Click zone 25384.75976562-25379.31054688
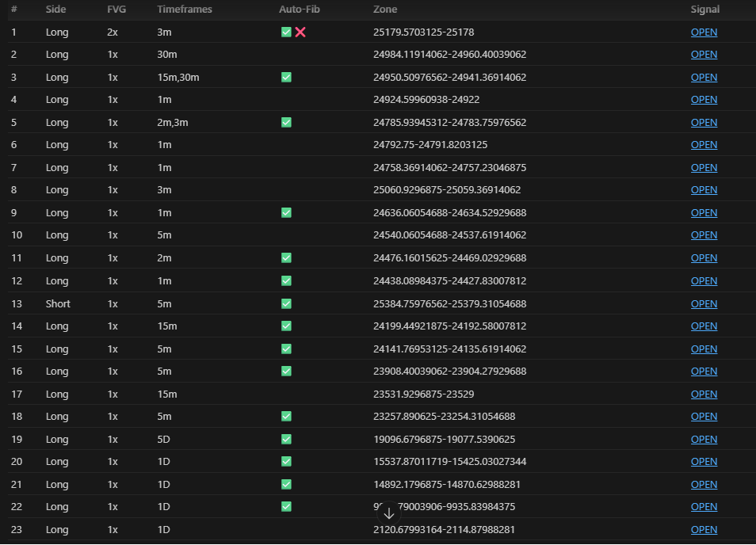Image resolution: width=756 pixels, height=545 pixels. point(449,303)
